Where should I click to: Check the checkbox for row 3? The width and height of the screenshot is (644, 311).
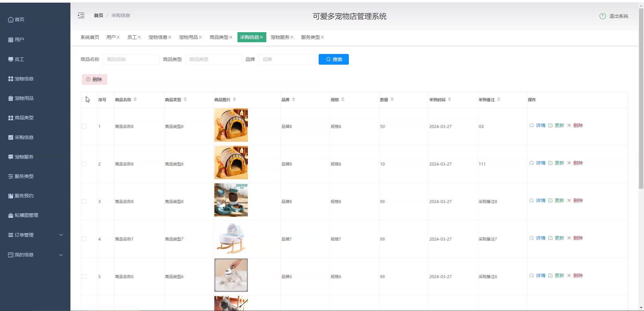pos(84,201)
